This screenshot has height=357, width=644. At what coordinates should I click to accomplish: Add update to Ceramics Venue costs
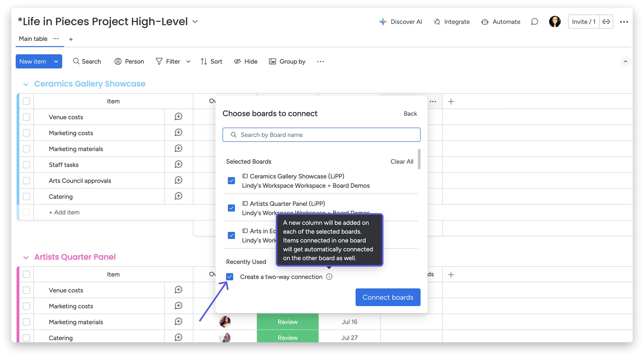pyautogui.click(x=178, y=117)
